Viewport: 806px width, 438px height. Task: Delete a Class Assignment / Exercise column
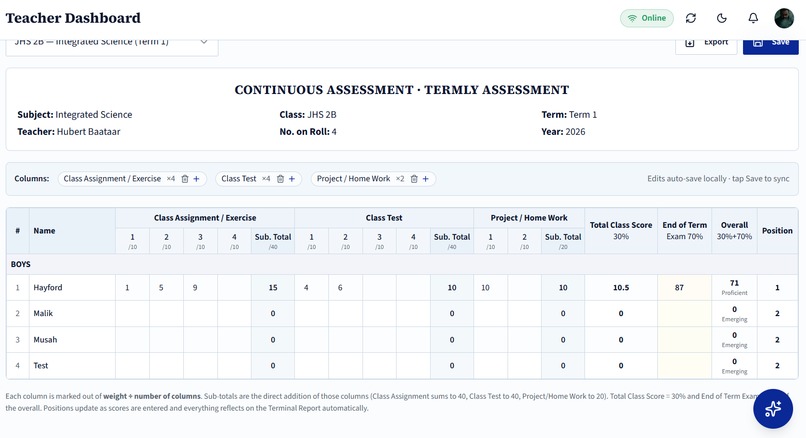[x=185, y=179]
